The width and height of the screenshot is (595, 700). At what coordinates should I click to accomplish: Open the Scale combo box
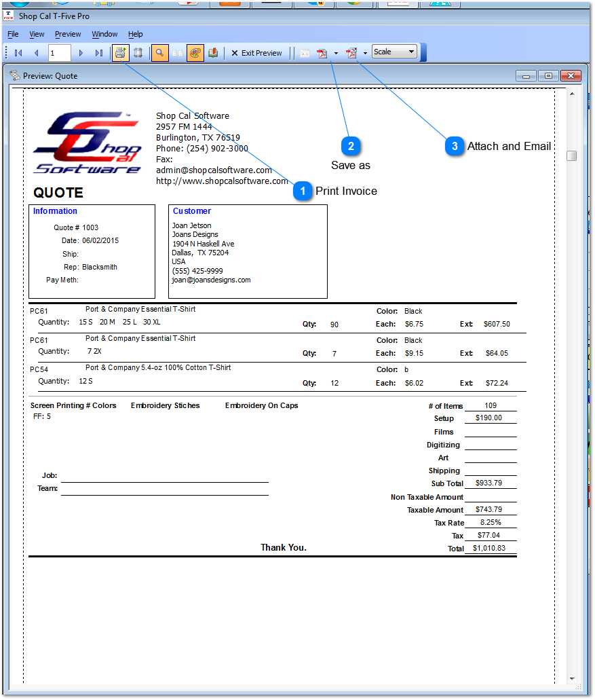coord(395,52)
